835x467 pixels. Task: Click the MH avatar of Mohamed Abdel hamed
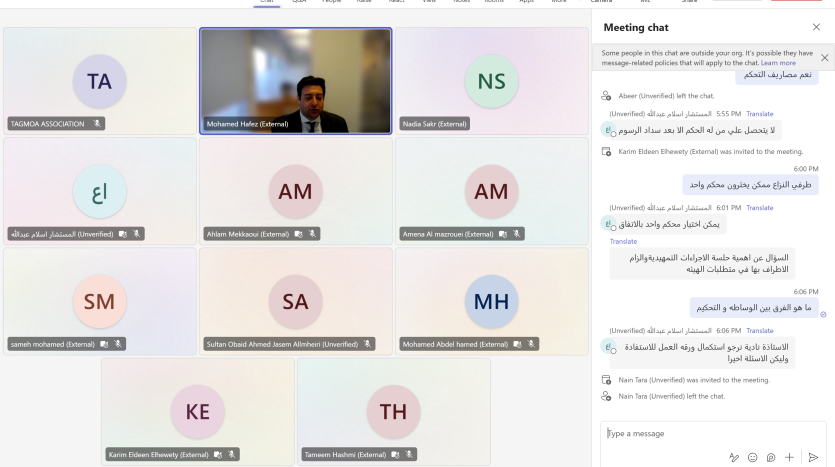click(491, 301)
